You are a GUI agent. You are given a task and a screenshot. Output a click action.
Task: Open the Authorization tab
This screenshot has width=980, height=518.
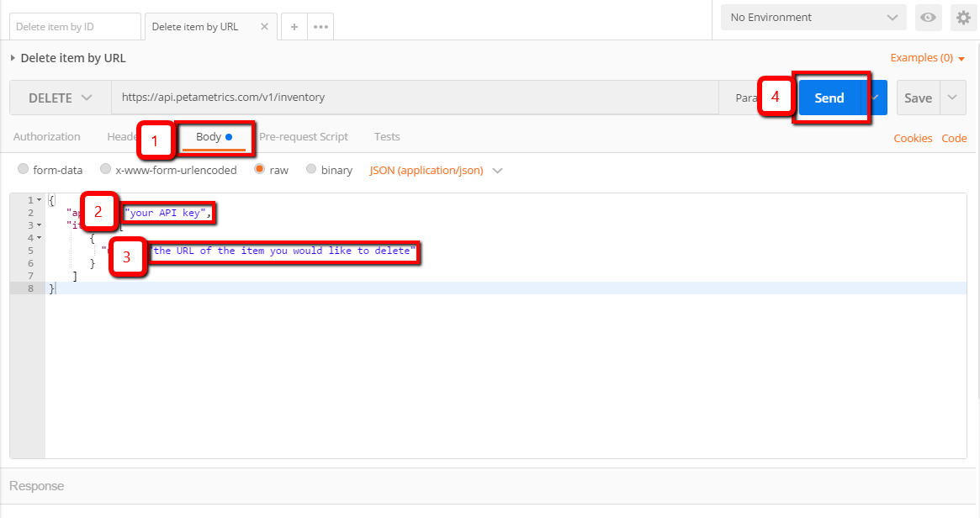tap(47, 136)
